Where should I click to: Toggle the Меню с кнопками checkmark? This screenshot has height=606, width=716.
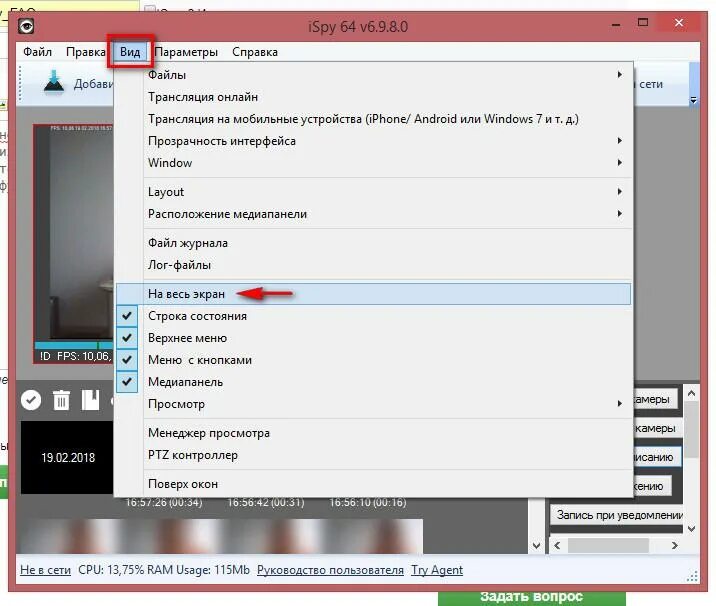point(127,359)
